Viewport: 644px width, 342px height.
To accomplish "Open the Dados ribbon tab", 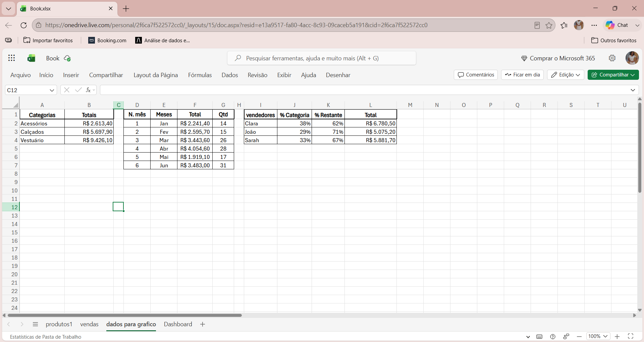I will (230, 75).
